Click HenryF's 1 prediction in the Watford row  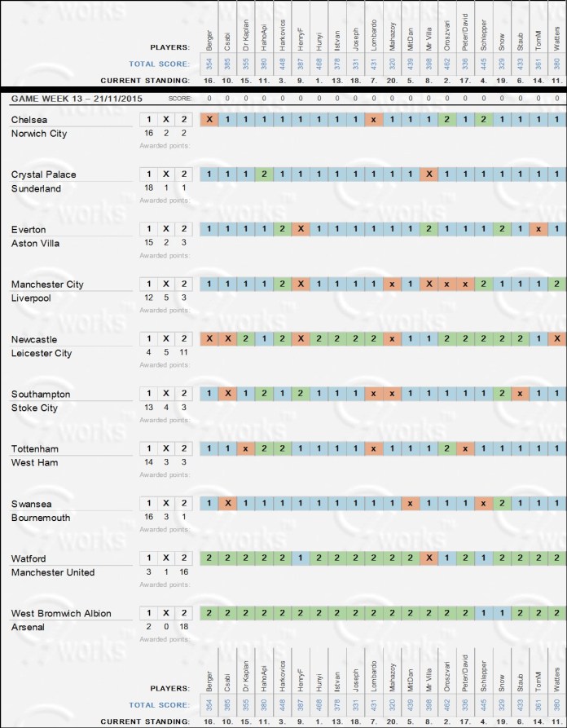(x=301, y=558)
